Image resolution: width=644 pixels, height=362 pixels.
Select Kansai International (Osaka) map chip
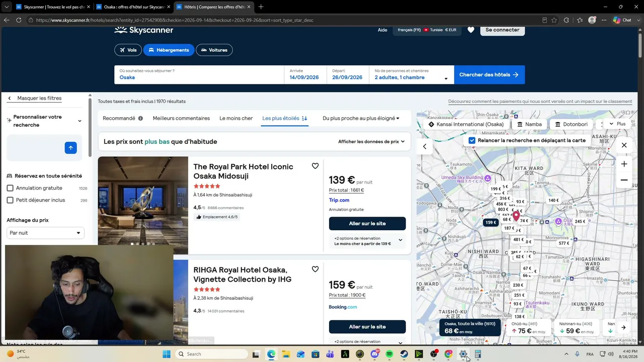pos(466,124)
